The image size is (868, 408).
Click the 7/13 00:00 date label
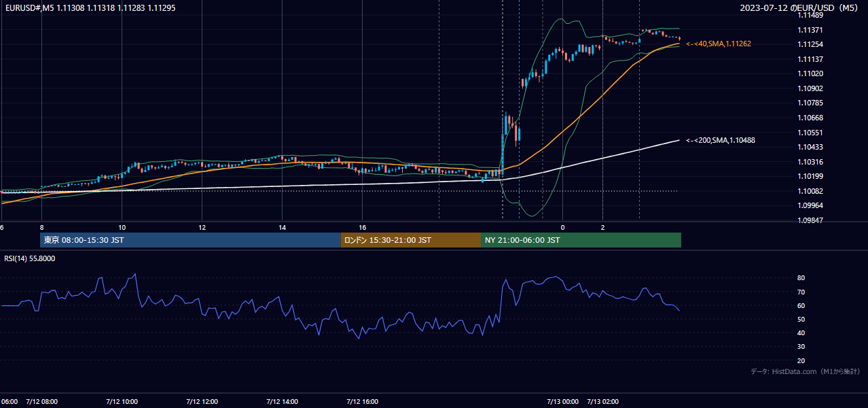click(562, 401)
